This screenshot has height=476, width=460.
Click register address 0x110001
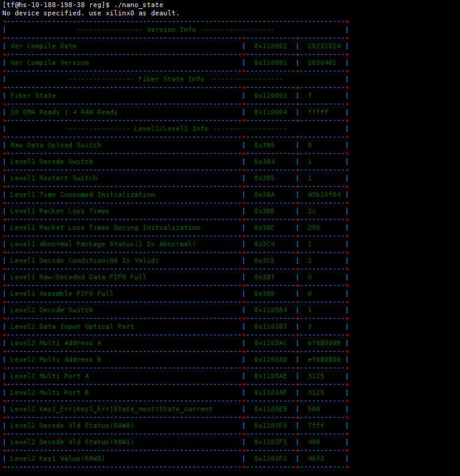(270, 62)
